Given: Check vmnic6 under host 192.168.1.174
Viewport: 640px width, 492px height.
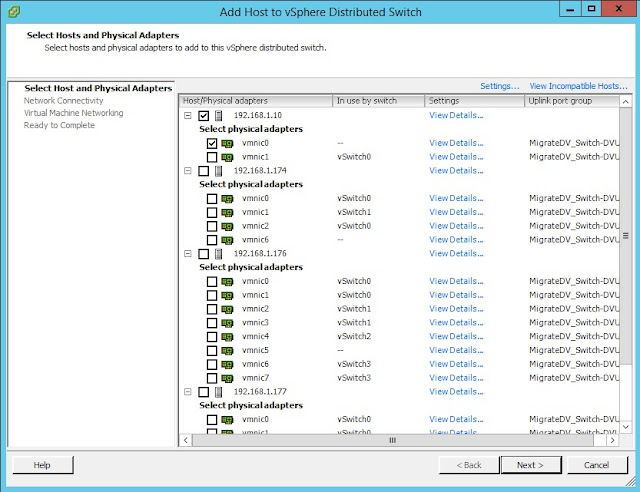Looking at the screenshot, I should [212, 240].
